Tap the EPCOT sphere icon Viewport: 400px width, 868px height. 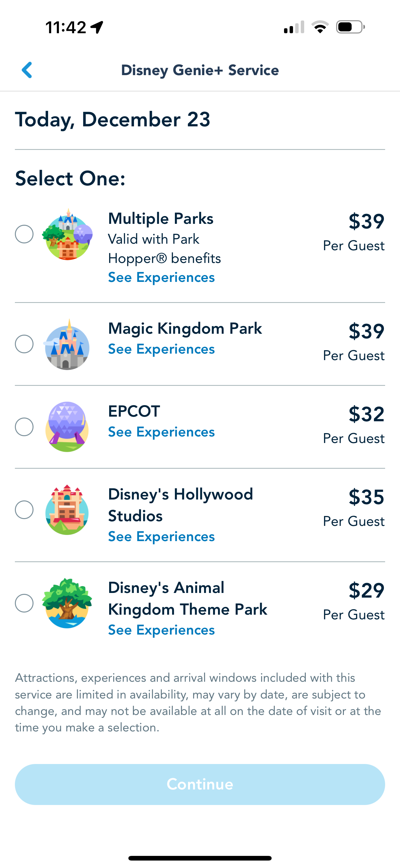pos(67,427)
